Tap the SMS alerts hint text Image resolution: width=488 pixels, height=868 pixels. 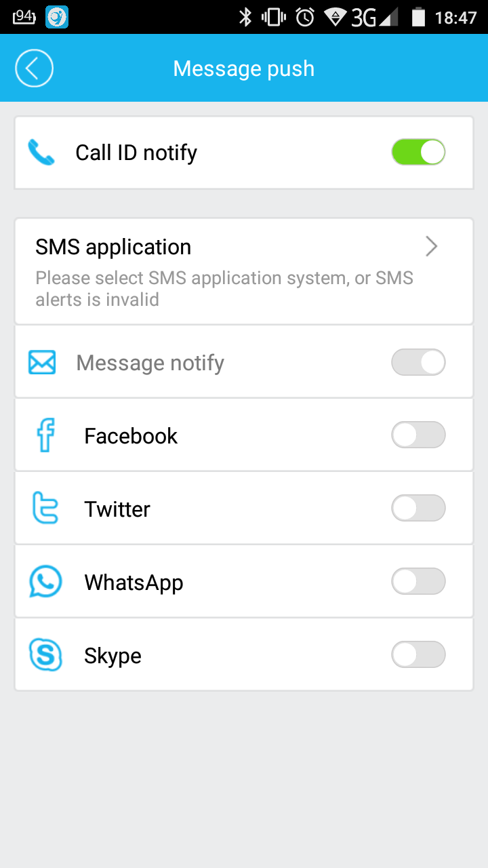point(224,289)
